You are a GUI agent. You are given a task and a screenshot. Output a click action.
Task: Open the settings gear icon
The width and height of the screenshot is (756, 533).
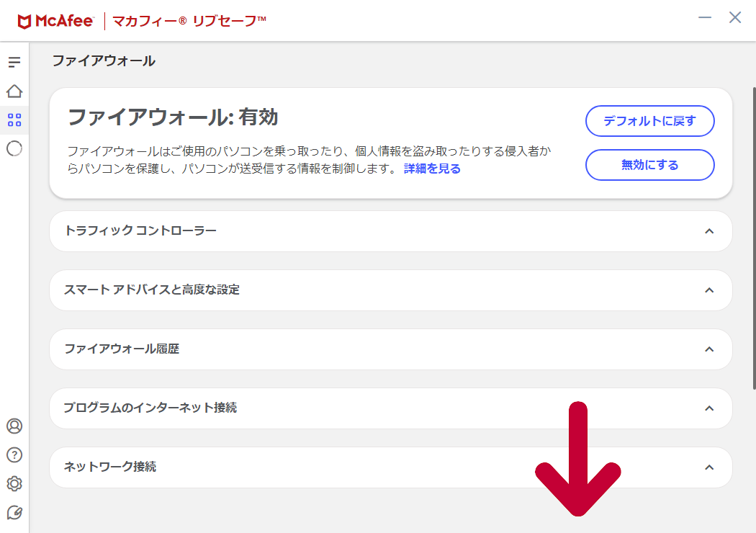click(x=14, y=483)
